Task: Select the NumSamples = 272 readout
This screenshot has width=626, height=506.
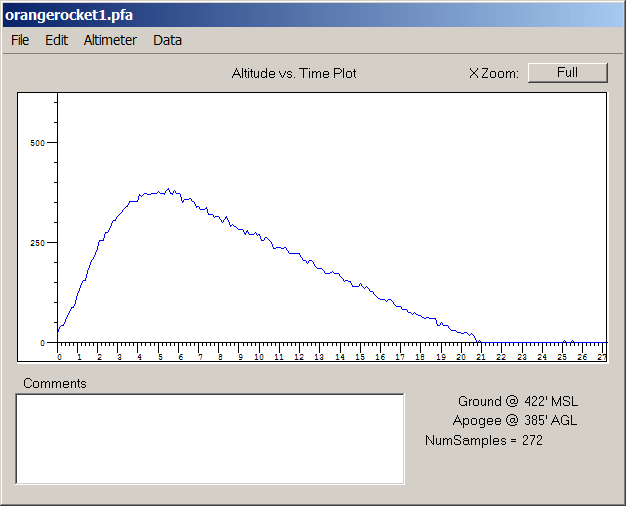Action: pyautogui.click(x=484, y=441)
